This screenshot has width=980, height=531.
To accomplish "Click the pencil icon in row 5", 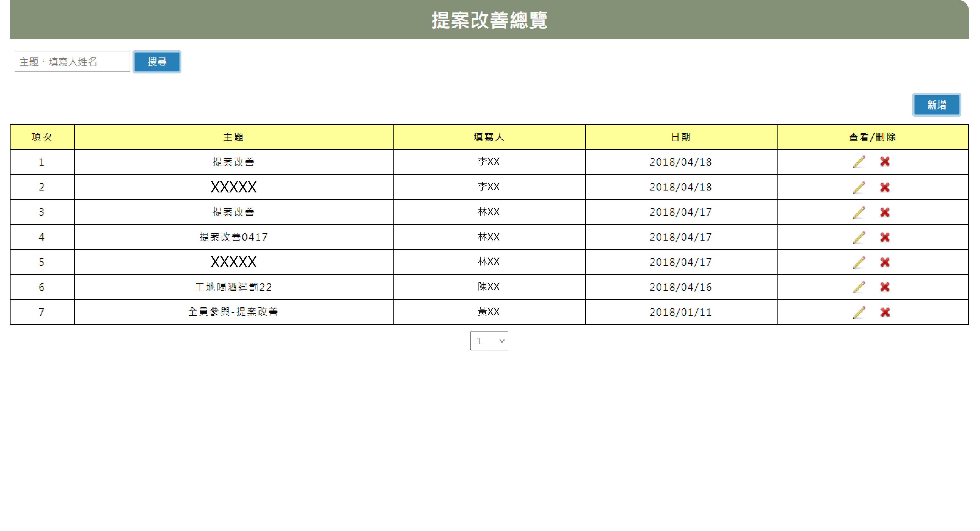I will coord(859,262).
